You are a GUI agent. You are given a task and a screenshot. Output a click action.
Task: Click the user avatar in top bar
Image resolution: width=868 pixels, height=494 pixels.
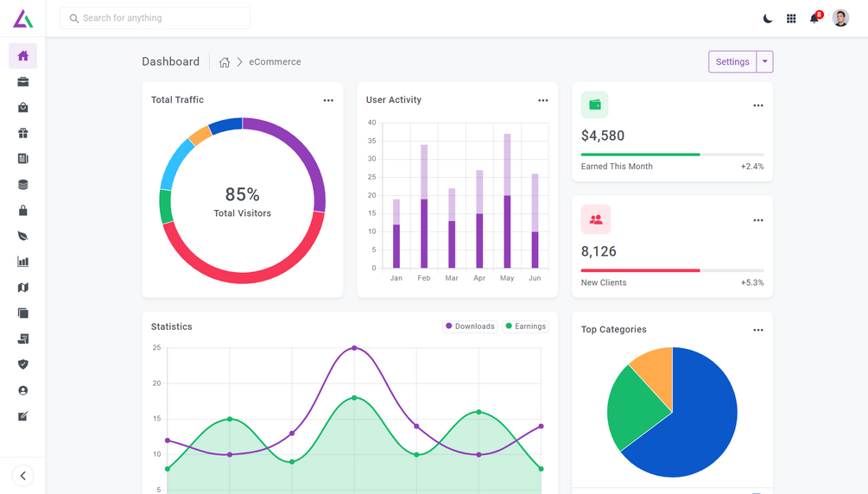tap(840, 18)
